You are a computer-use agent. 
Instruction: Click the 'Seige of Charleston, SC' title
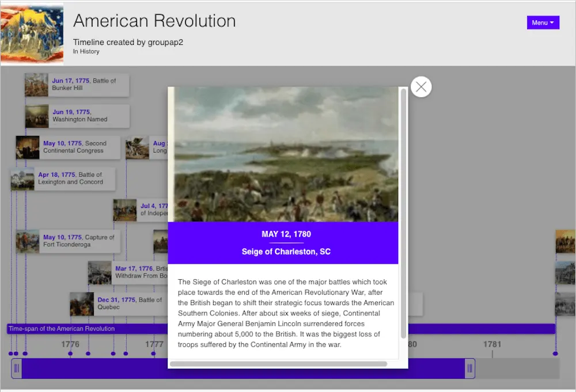[x=286, y=252]
